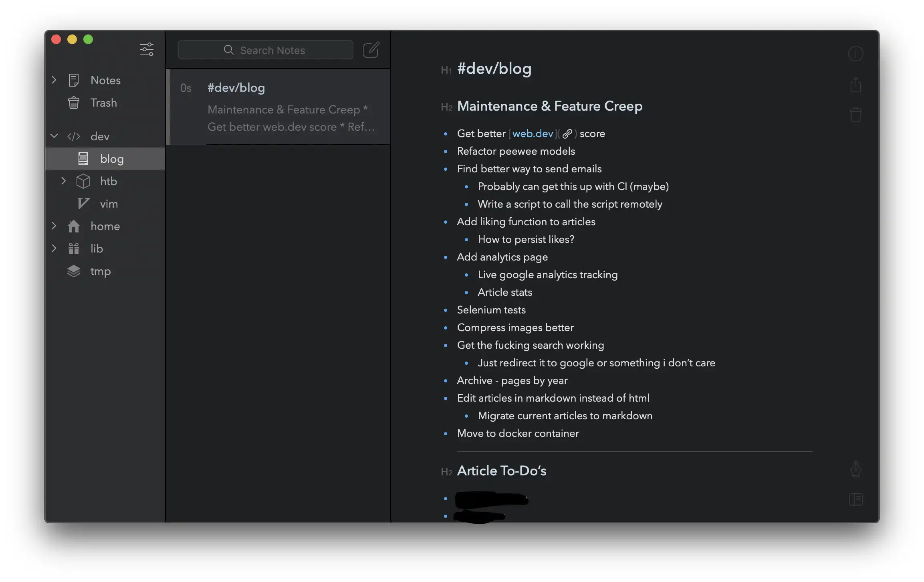The width and height of the screenshot is (924, 582).
Task: Collapse the dev tag chevron
Action: pyautogui.click(x=54, y=136)
